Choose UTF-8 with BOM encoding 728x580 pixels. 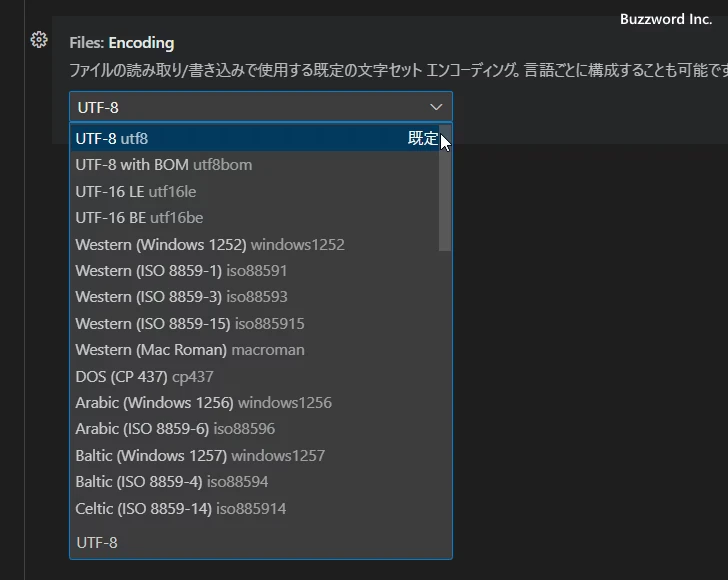164,165
